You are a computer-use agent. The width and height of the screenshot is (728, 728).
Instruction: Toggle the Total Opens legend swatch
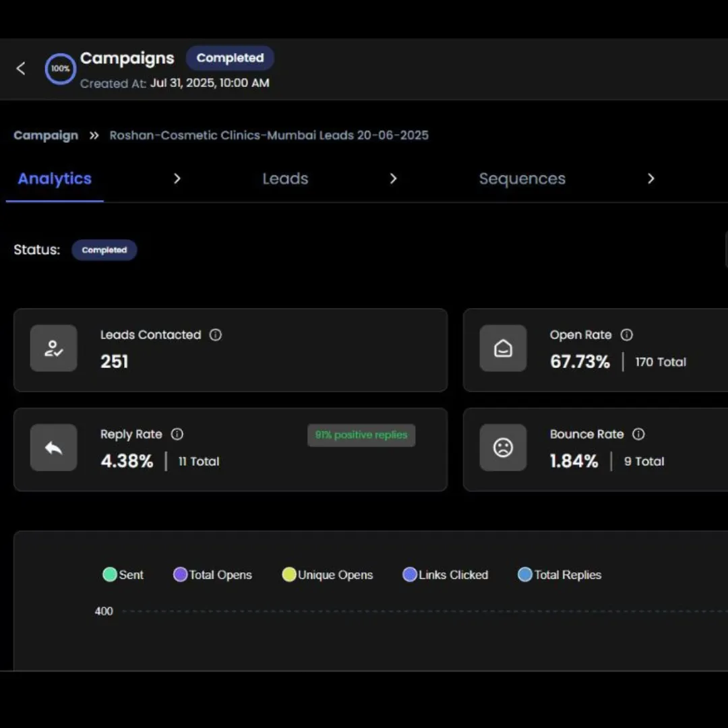pos(180,575)
